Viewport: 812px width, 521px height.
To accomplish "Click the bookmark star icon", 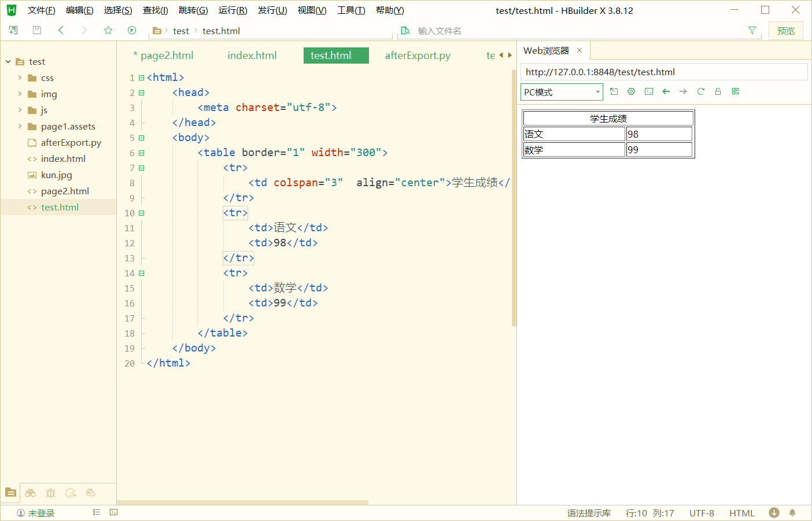I will [x=108, y=30].
